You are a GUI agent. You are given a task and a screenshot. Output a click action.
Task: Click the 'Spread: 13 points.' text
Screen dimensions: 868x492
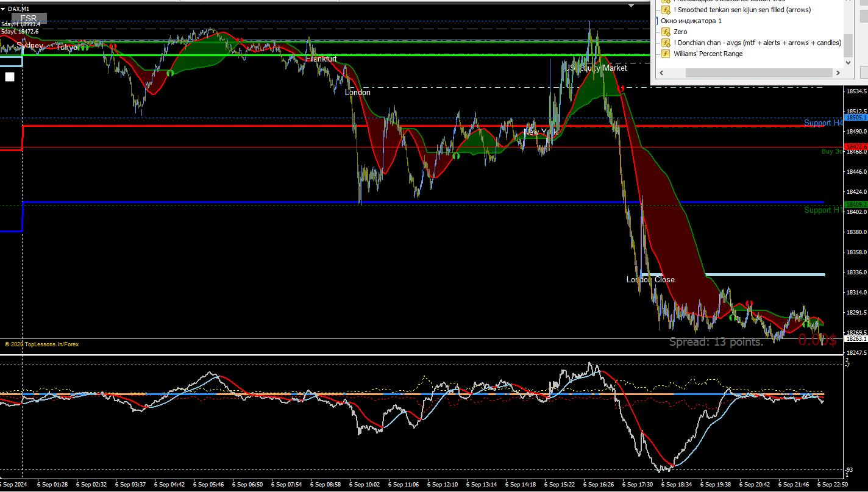click(x=716, y=341)
